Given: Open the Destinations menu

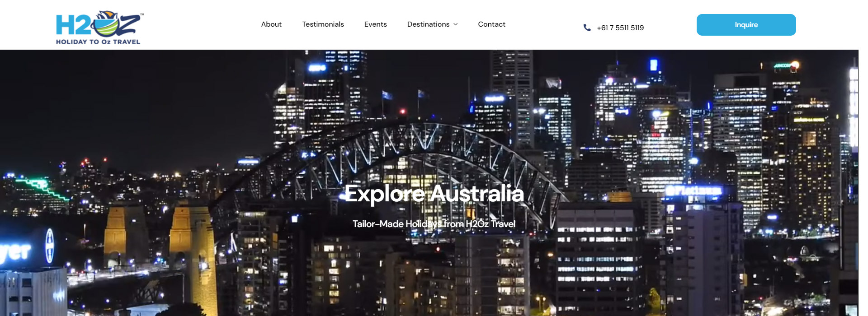Looking at the screenshot, I should [x=428, y=24].
